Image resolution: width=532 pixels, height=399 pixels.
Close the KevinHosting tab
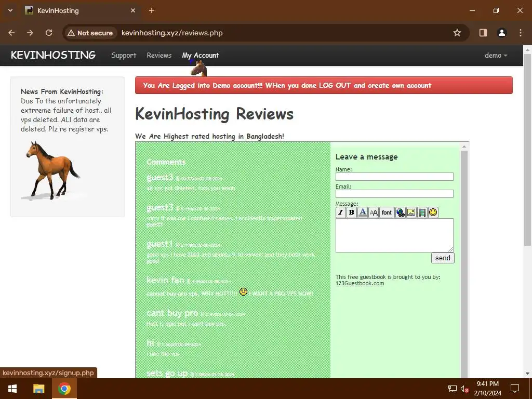tap(133, 10)
